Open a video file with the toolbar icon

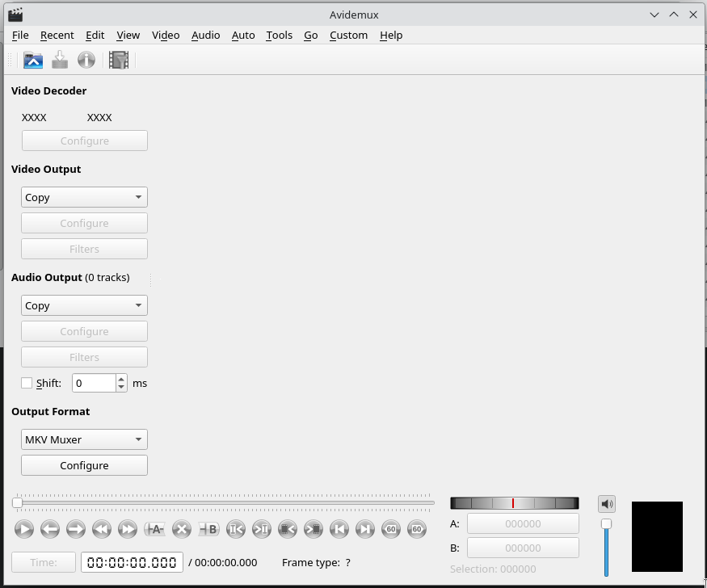[33, 60]
